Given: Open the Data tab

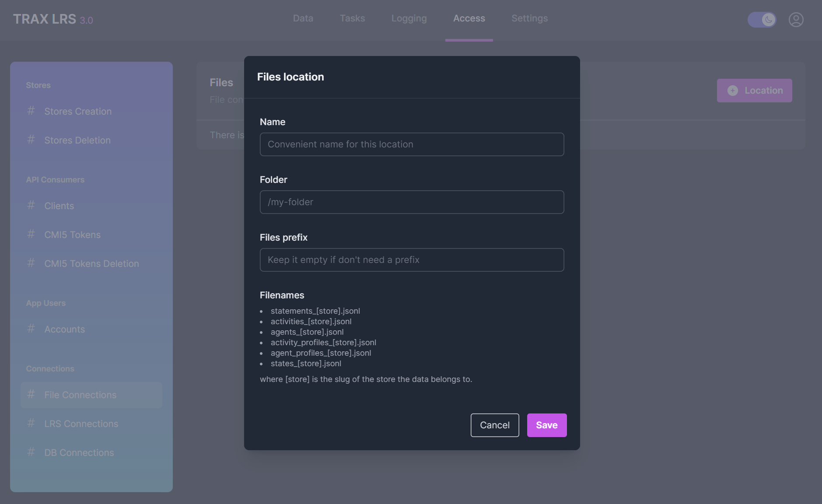Looking at the screenshot, I should (303, 18).
